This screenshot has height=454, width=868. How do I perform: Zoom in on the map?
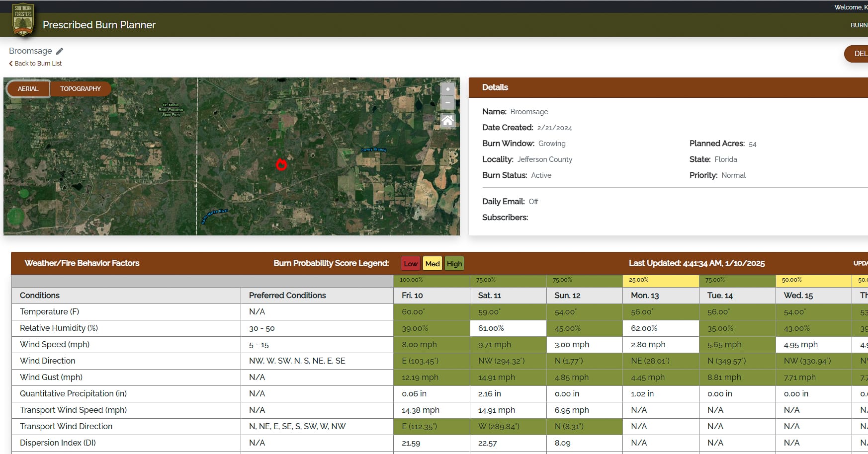coord(447,89)
